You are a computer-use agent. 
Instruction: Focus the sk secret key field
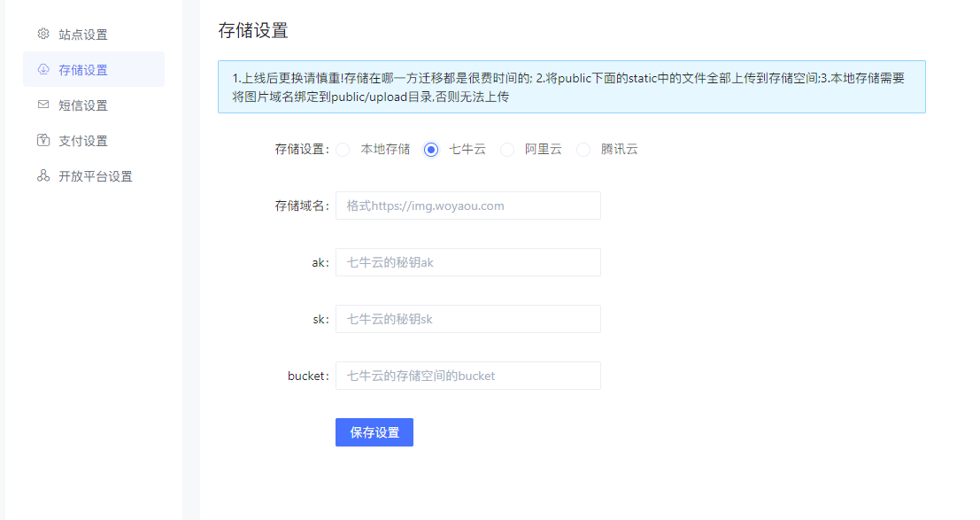coord(468,319)
